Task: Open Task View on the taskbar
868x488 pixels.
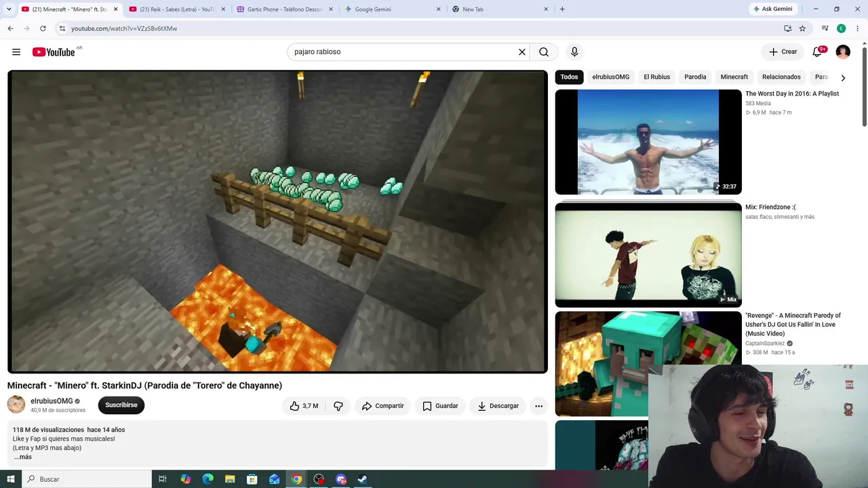Action: click(163, 479)
